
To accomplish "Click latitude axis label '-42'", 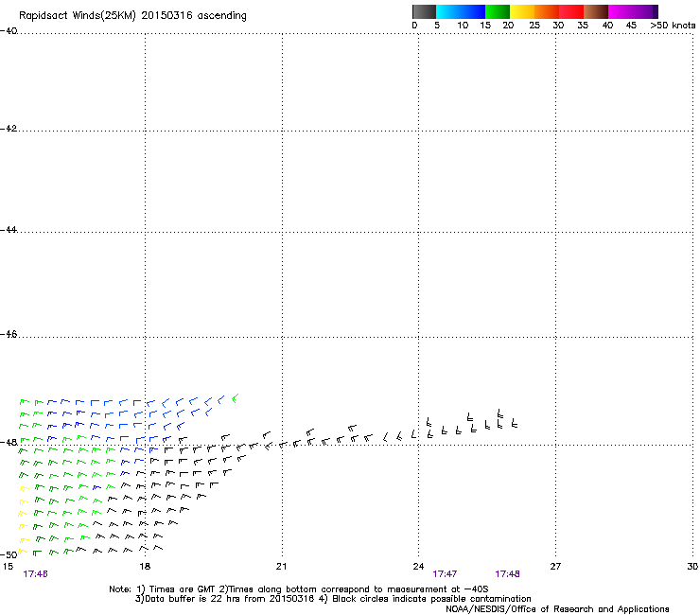I will pos(9,128).
